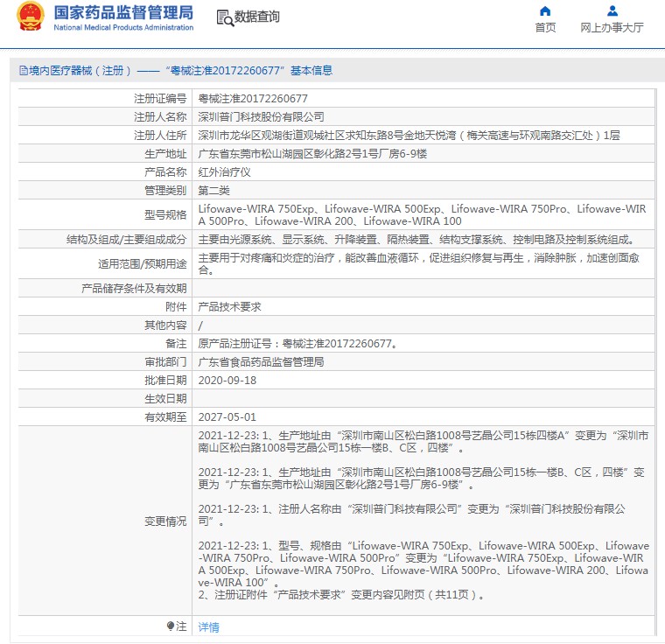Click the 注册人名称 label
This screenshot has width=665, height=644.
(160, 116)
